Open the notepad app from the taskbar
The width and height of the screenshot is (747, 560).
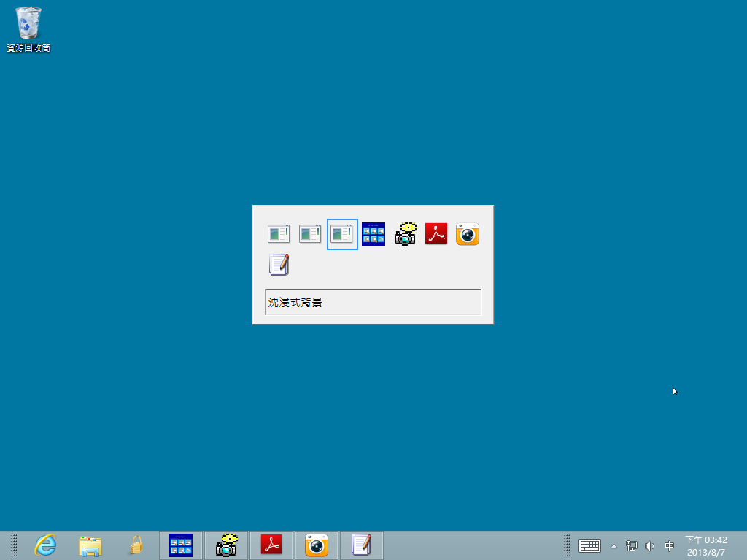tap(362, 545)
